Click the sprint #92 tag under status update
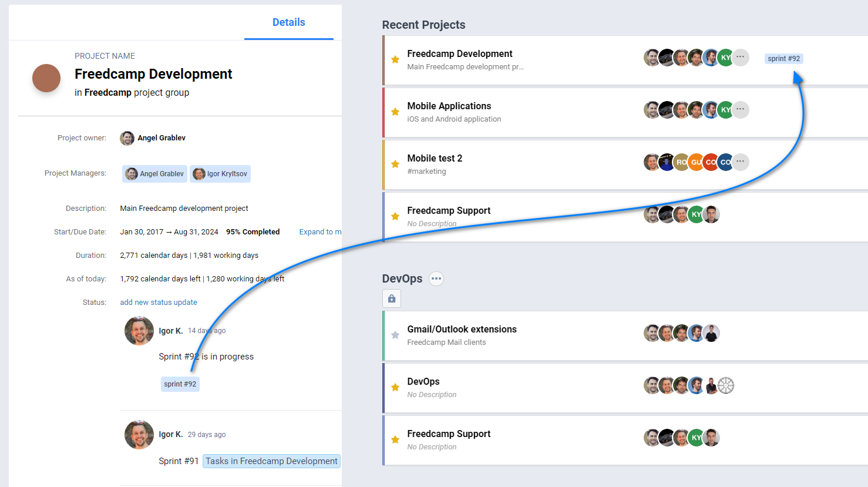This screenshot has height=487, width=868. (180, 384)
